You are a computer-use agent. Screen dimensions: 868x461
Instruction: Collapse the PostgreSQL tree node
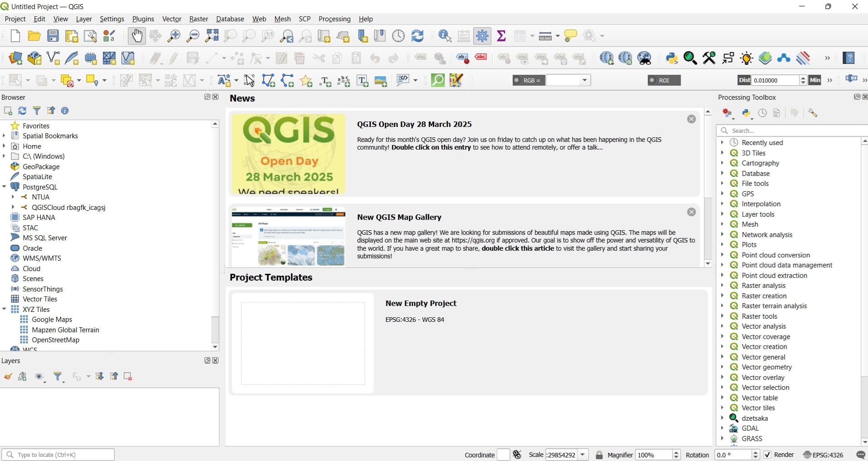(x=4, y=187)
